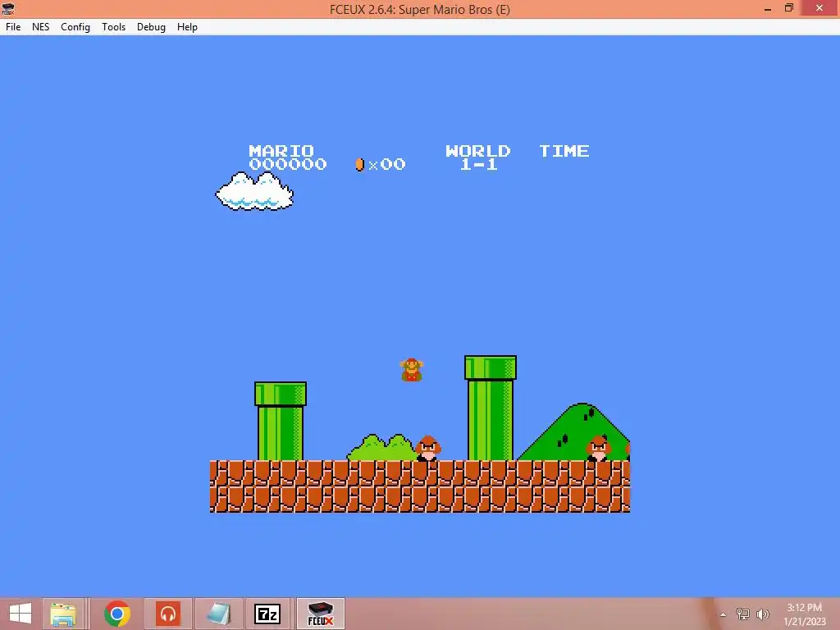Open the clock showing 3:12 PM

tap(804, 614)
